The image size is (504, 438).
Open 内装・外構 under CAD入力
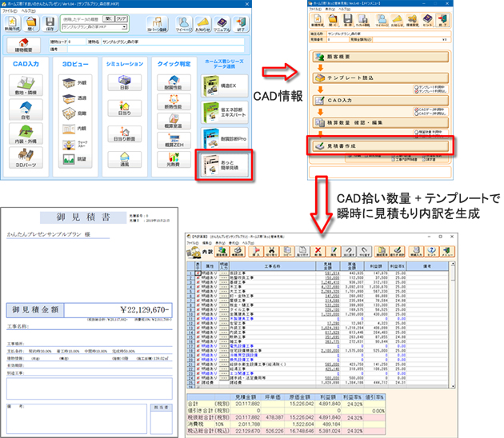[26, 133]
